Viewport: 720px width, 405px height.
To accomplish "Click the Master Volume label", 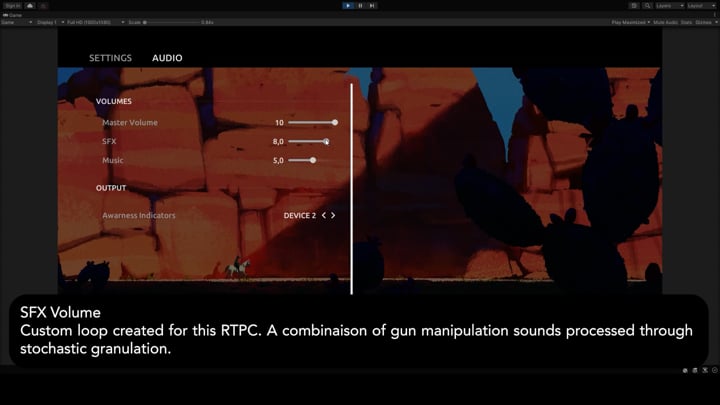I will (x=130, y=123).
